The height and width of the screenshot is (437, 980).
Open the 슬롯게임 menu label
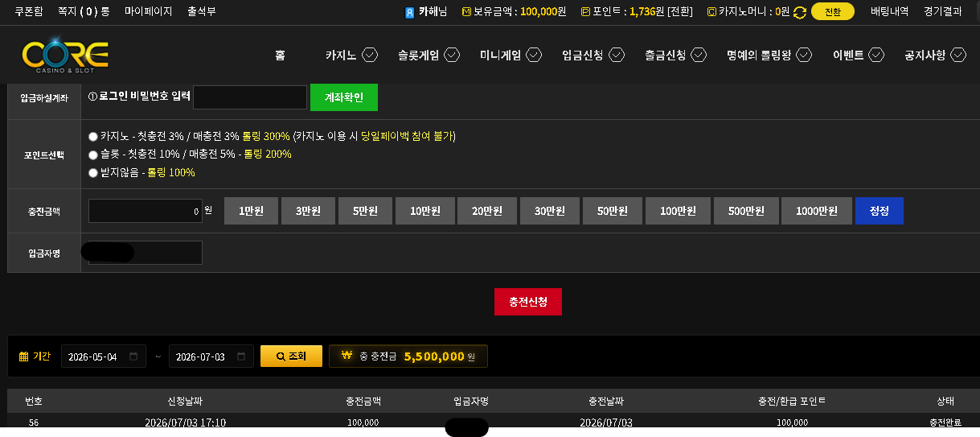click(418, 55)
